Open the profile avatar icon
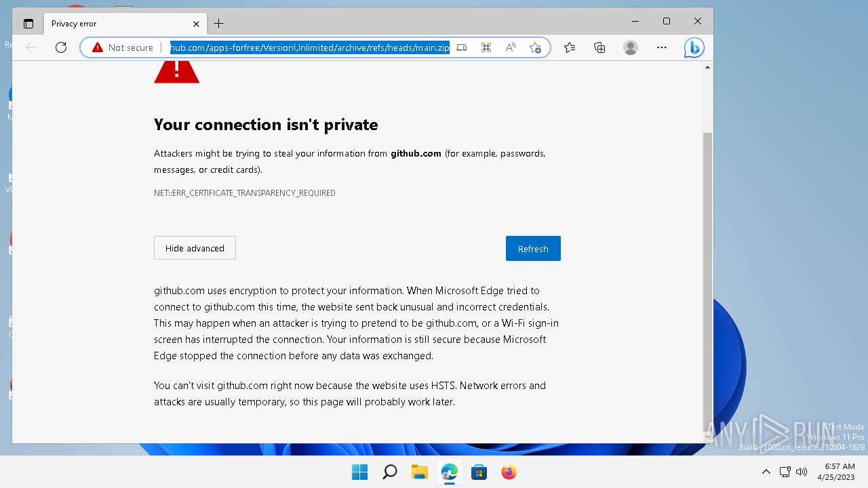Image resolution: width=868 pixels, height=488 pixels. tap(631, 47)
